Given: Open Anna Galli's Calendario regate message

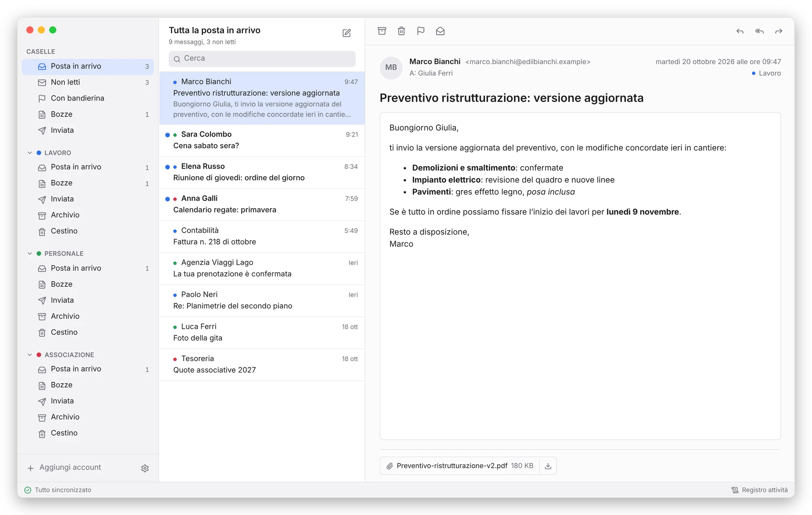Looking at the screenshot, I should [262, 204].
